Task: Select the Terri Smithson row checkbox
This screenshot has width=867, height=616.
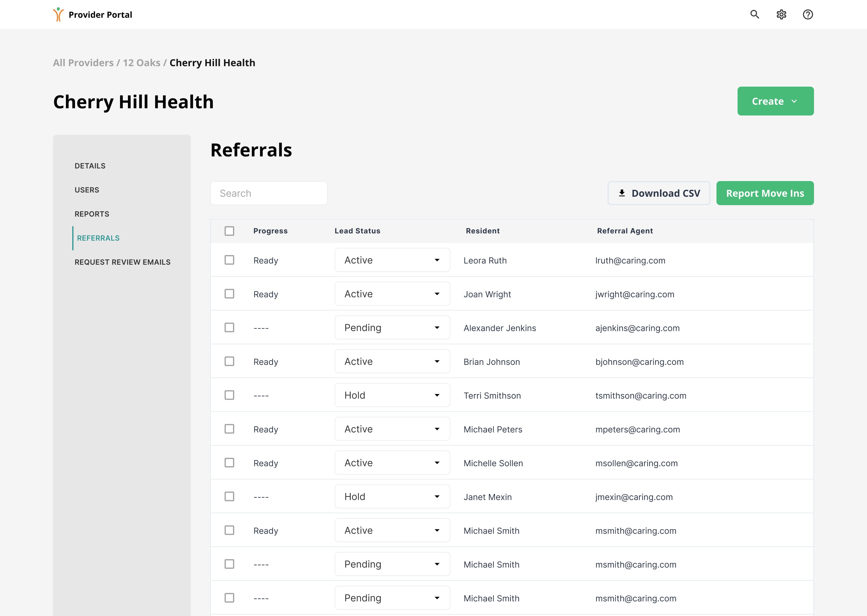Action: tap(229, 395)
